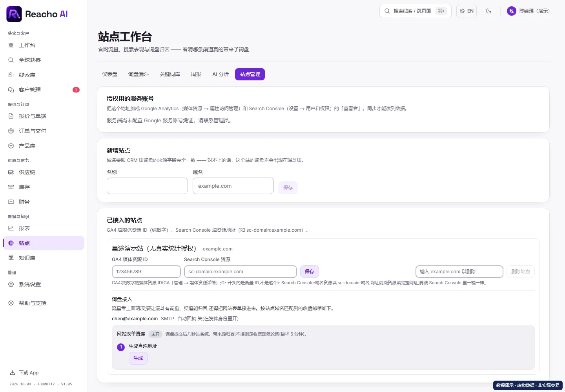Click the Reacho AI logo icon
The image size is (565, 392).
point(14,14)
